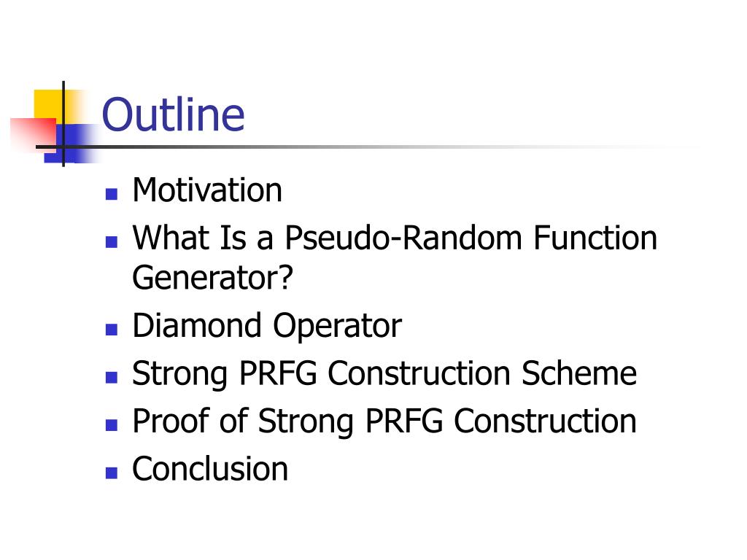The image size is (747, 560).
Task: Click the blue bullet before Conclusion
Action: pos(112,472)
